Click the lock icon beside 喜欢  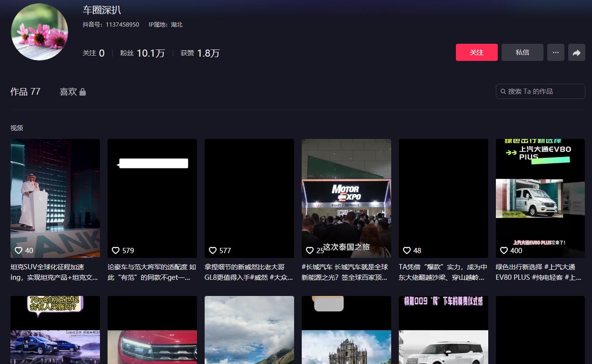(83, 91)
